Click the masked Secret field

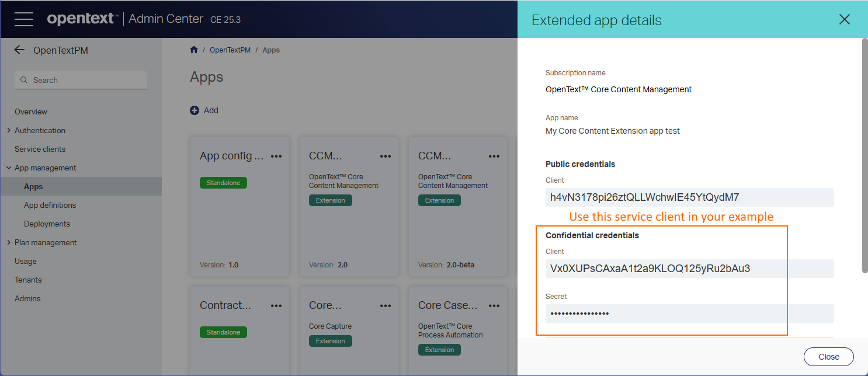point(689,314)
